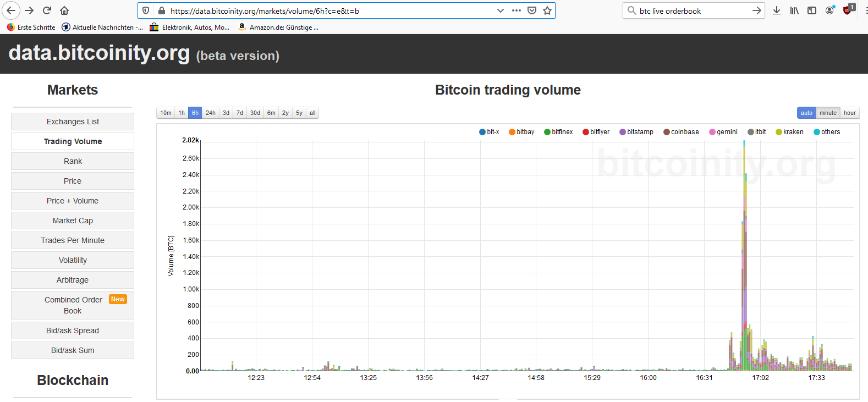This screenshot has width=868, height=402.
Task: Set resolution to auto
Action: tap(806, 113)
